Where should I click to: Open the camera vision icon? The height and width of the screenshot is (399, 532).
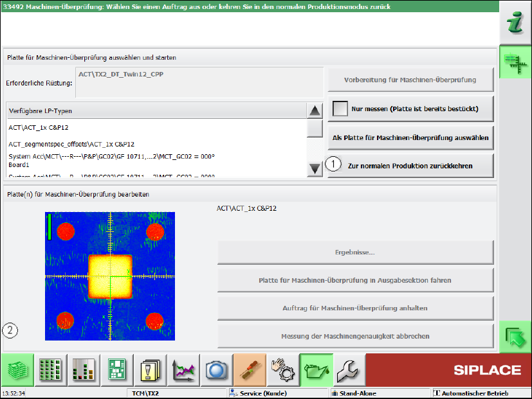click(216, 370)
